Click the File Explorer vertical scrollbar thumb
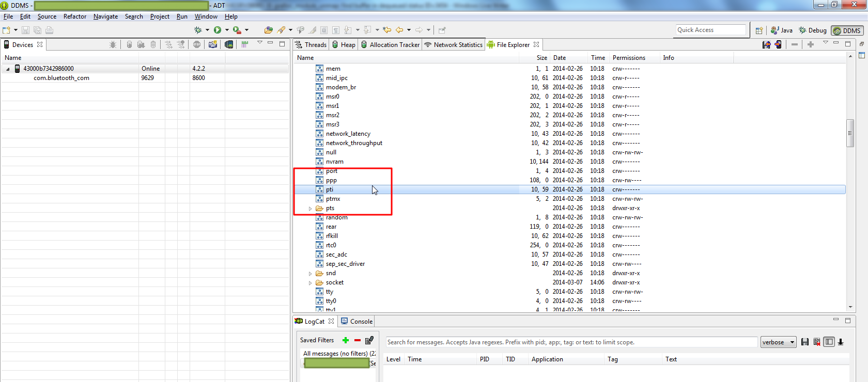Viewport: 868px width, 382px height. coord(850,133)
